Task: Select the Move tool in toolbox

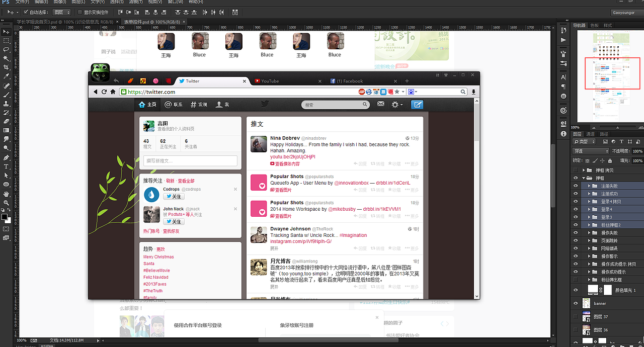Action: pos(6,32)
